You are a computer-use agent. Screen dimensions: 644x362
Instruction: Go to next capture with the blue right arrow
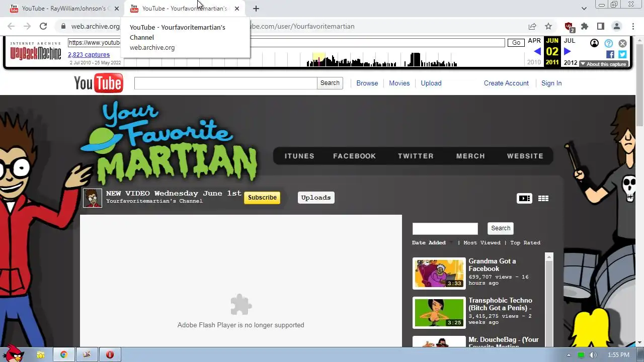[x=568, y=51]
